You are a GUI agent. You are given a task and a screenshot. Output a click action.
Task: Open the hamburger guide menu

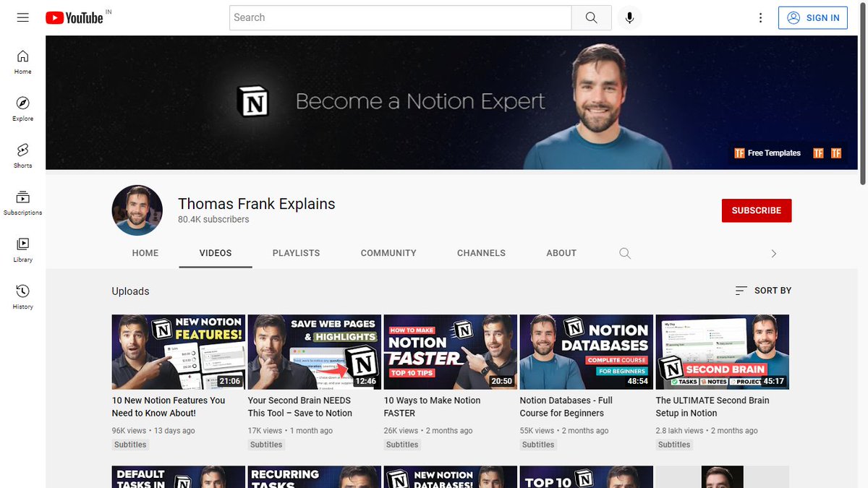click(x=23, y=17)
